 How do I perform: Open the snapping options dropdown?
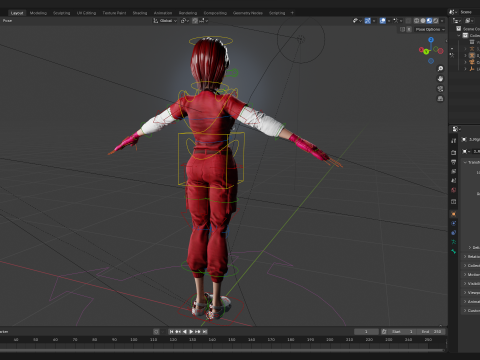tap(204, 21)
